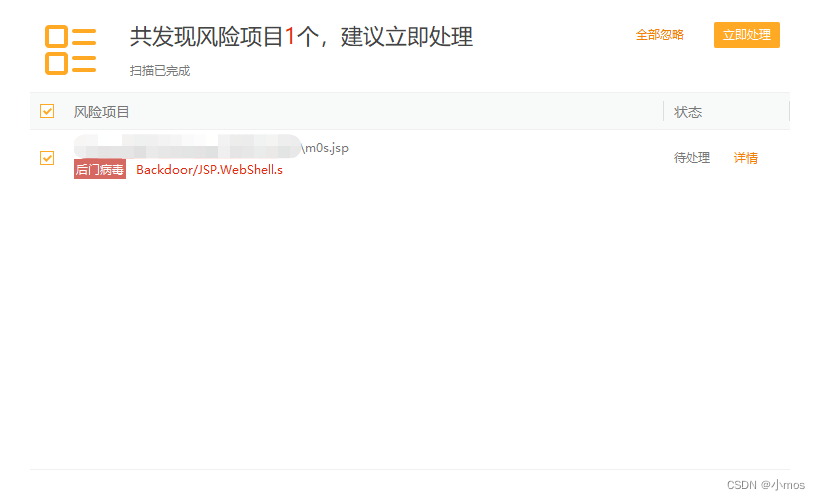Ignore all risks via 全部忽略 link
This screenshot has width=820, height=500.
(659, 35)
